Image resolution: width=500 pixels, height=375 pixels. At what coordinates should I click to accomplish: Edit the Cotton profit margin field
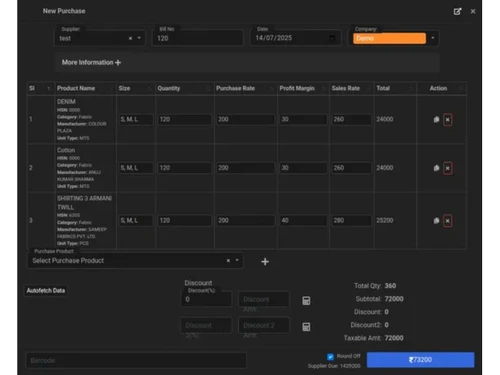click(x=303, y=168)
